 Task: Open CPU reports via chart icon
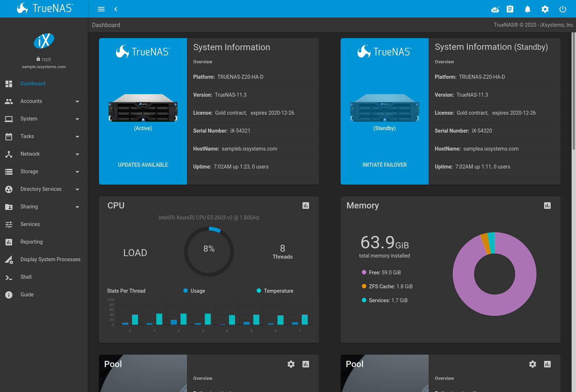pyautogui.click(x=306, y=206)
